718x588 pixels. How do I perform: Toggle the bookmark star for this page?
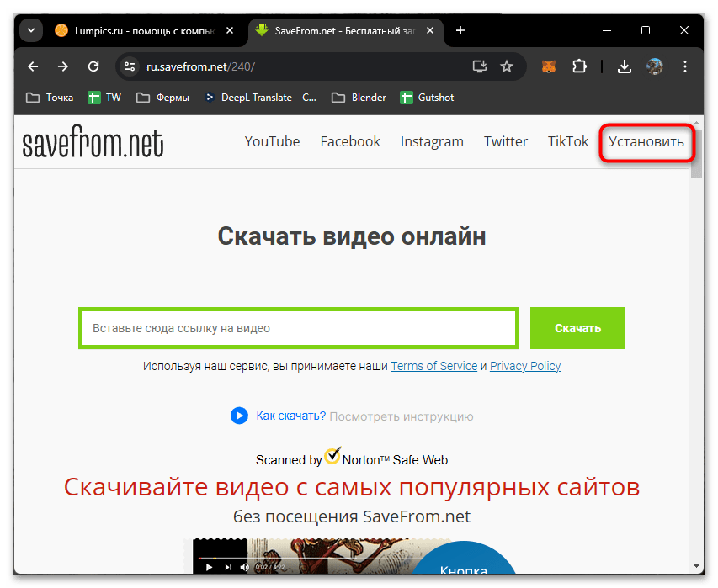coord(507,66)
